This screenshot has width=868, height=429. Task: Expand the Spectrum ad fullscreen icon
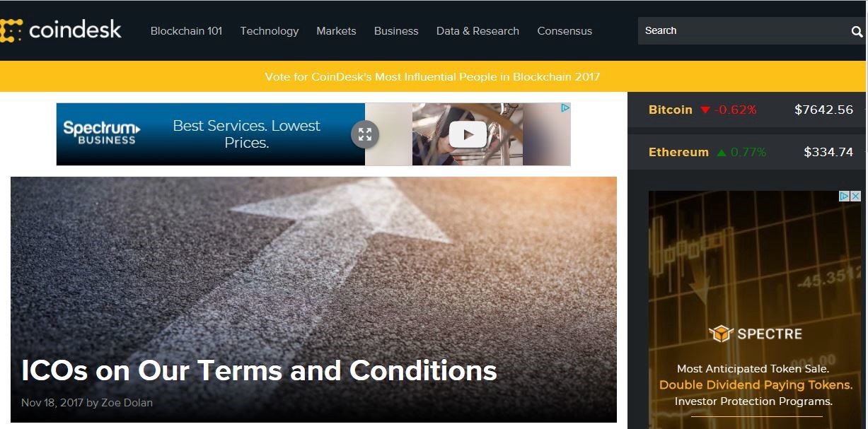coord(365,134)
